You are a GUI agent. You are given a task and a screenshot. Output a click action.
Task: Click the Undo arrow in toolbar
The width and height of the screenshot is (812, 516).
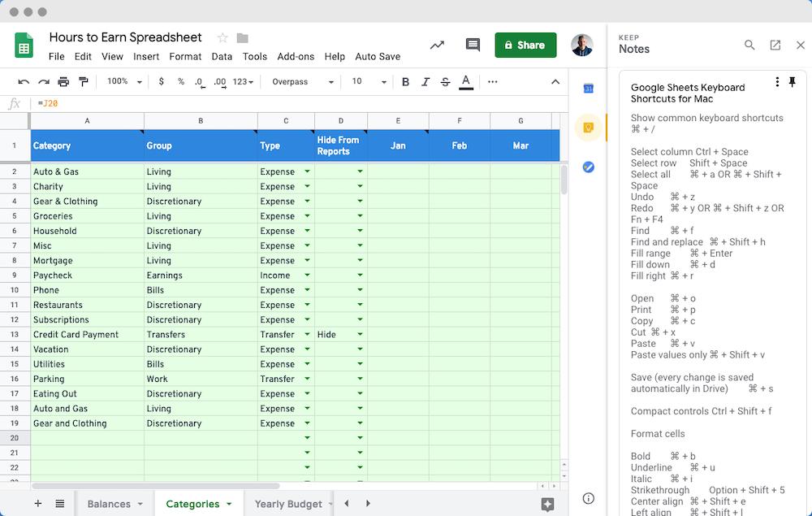[24, 82]
